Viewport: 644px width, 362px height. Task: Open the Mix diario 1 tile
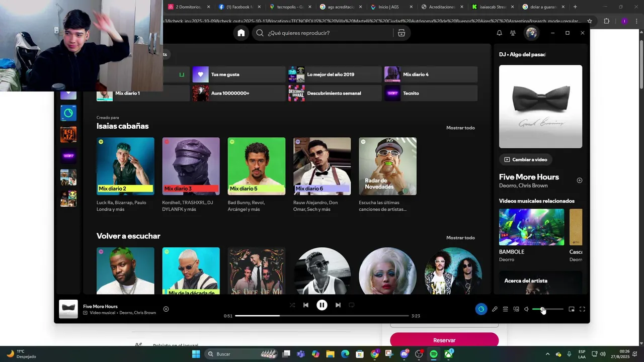[143, 93]
